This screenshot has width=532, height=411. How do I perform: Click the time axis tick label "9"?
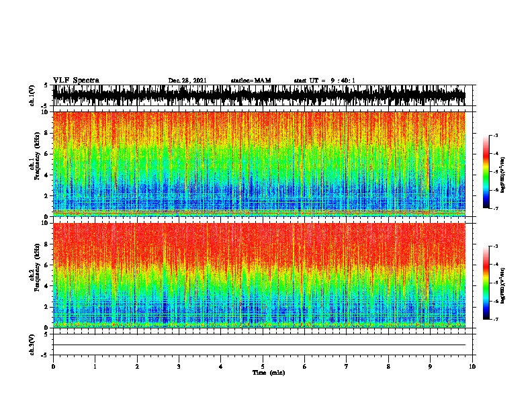[430, 367]
